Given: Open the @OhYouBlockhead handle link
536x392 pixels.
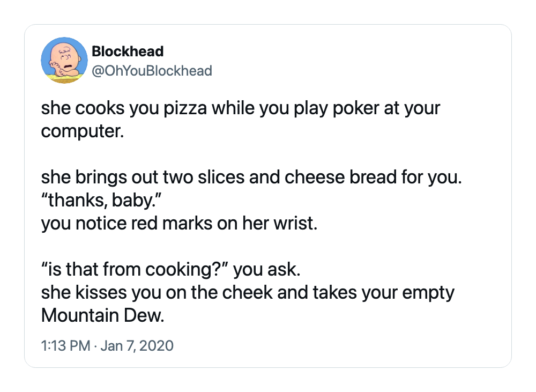Looking at the screenshot, I should tap(152, 71).
